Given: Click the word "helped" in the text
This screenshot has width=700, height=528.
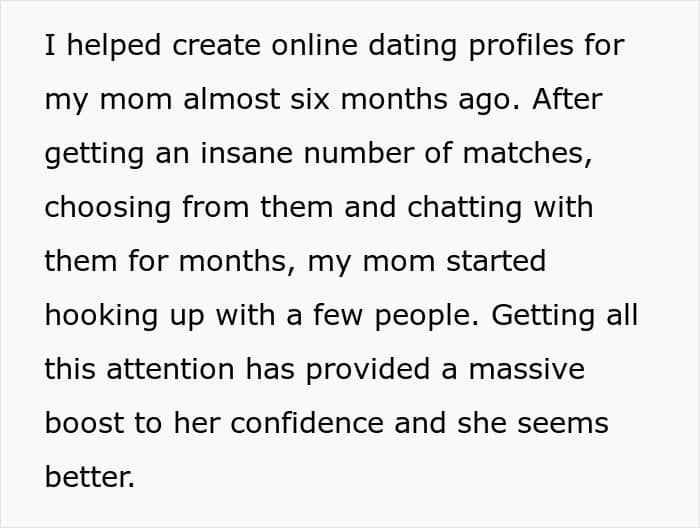Looking at the screenshot, I should [114, 46].
